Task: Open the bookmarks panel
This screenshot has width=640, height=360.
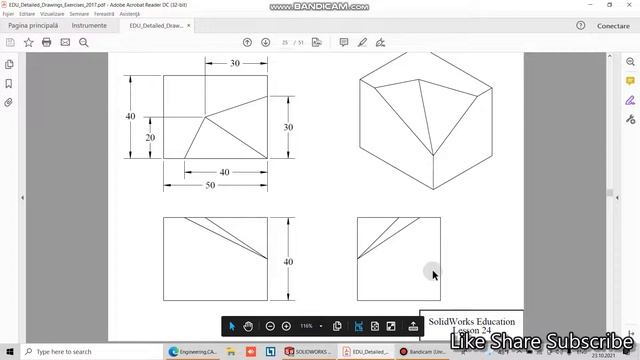Action: (x=9, y=84)
